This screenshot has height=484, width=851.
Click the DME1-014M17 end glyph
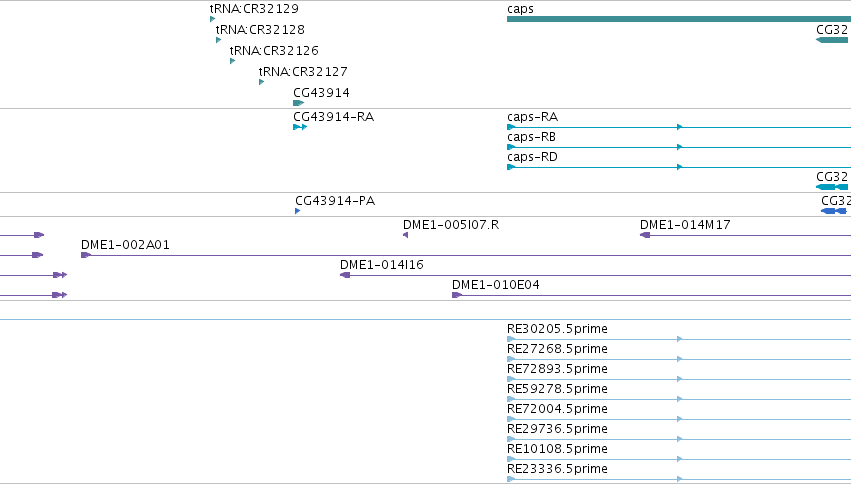point(645,235)
